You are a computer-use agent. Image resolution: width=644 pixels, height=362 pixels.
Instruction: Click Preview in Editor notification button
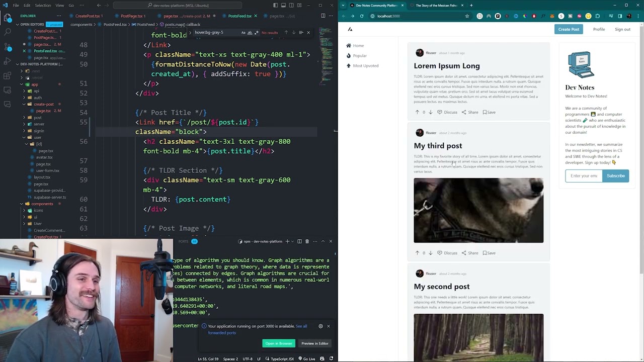pos(315,343)
